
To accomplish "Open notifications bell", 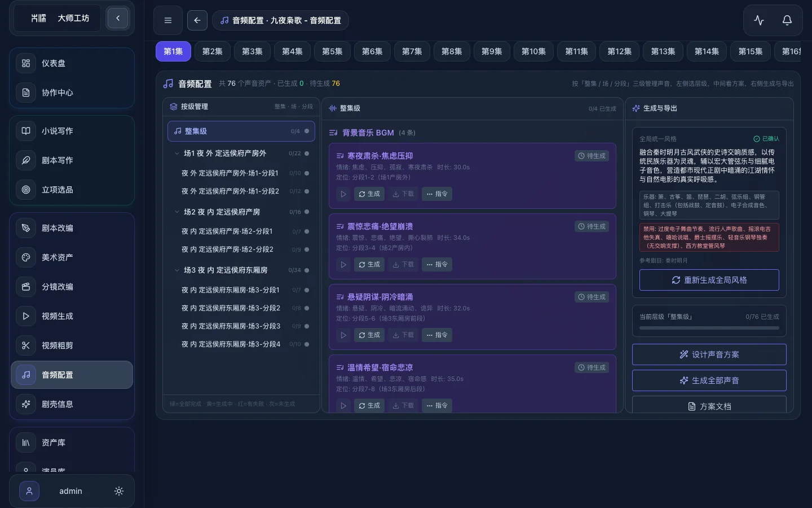I will 787,20.
